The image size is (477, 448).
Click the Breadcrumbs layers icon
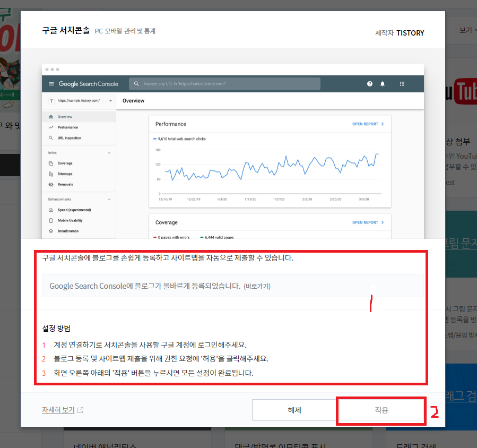click(51, 231)
